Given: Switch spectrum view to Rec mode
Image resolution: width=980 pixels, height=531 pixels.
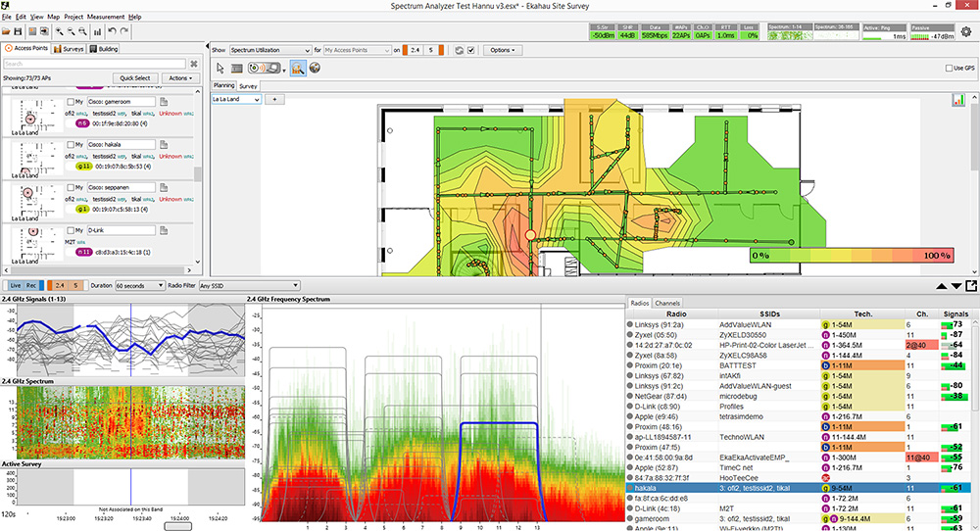Looking at the screenshot, I should 31,285.
